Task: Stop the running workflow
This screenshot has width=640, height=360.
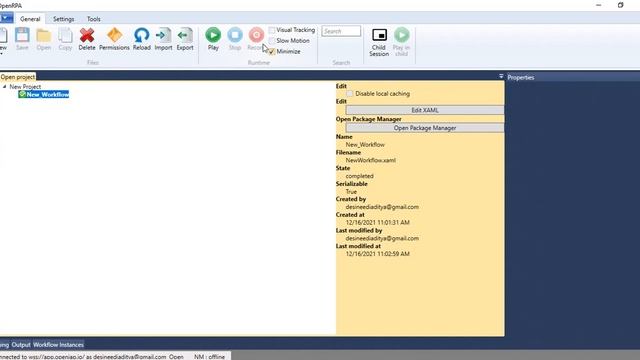Action: click(235, 39)
